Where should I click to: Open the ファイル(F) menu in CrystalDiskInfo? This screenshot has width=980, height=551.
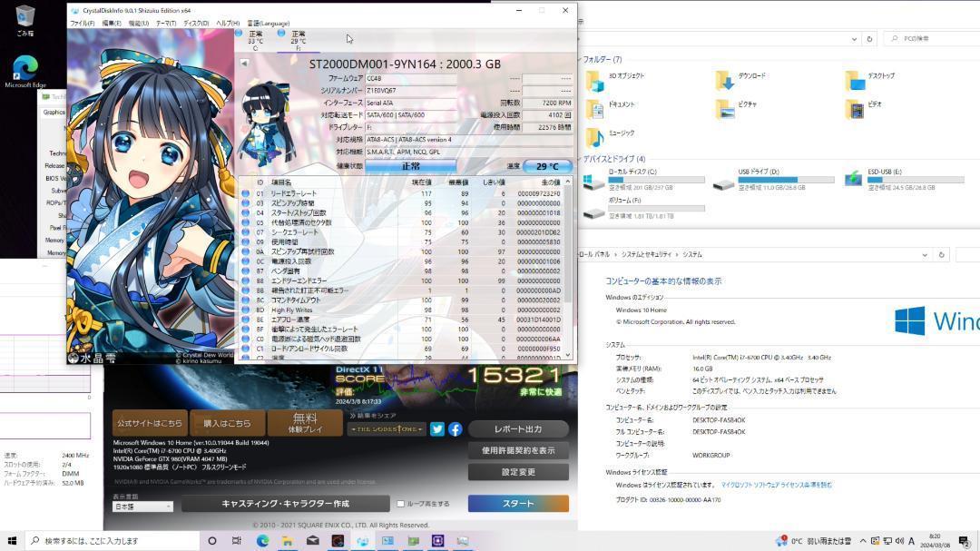pyautogui.click(x=82, y=23)
